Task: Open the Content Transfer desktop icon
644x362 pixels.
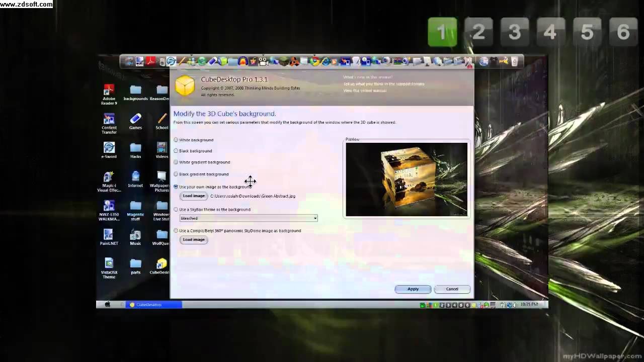Action: pyautogui.click(x=109, y=123)
